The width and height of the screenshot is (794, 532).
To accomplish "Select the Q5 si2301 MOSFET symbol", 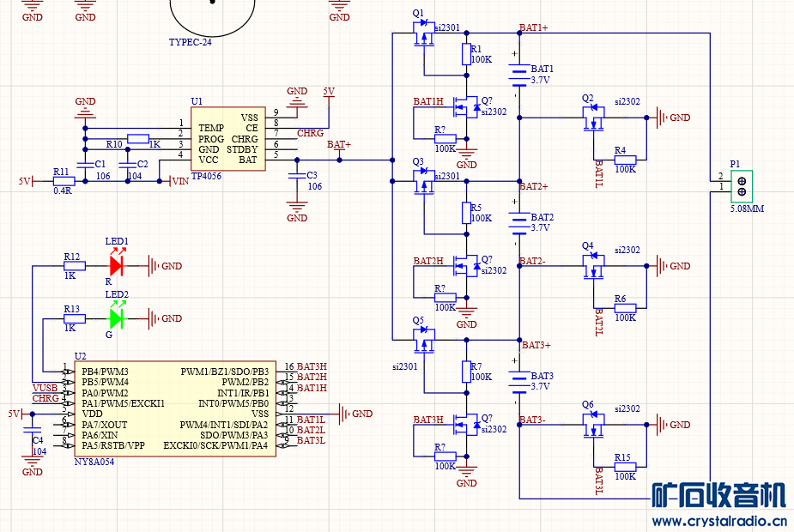I will tap(424, 340).
